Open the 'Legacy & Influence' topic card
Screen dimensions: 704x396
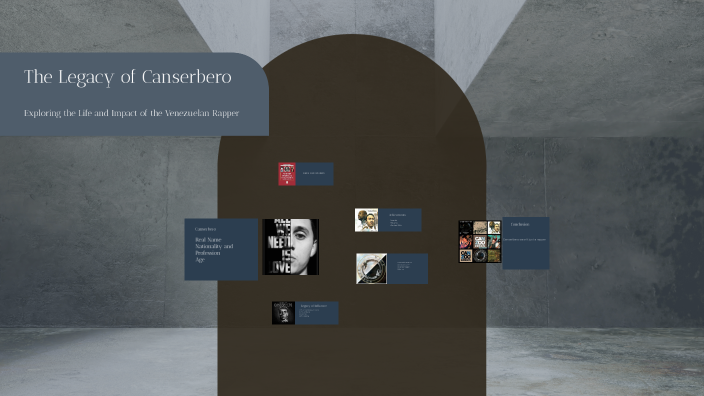pos(317,313)
